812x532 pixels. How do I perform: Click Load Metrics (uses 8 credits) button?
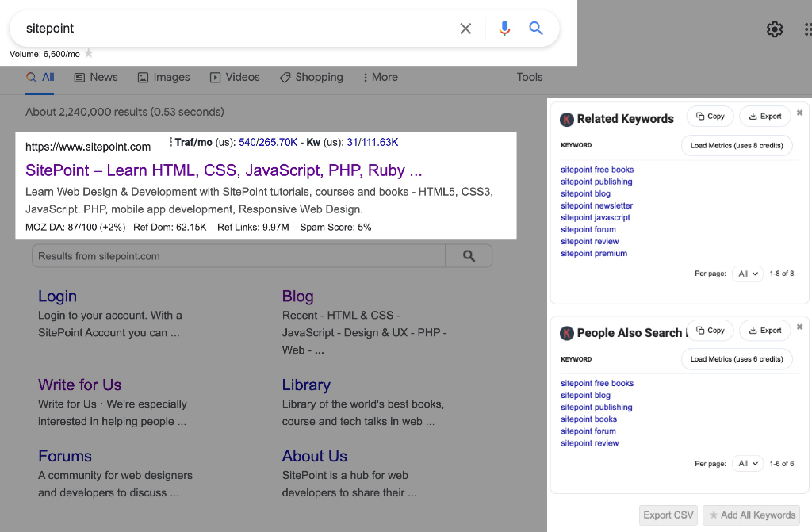[x=737, y=146]
